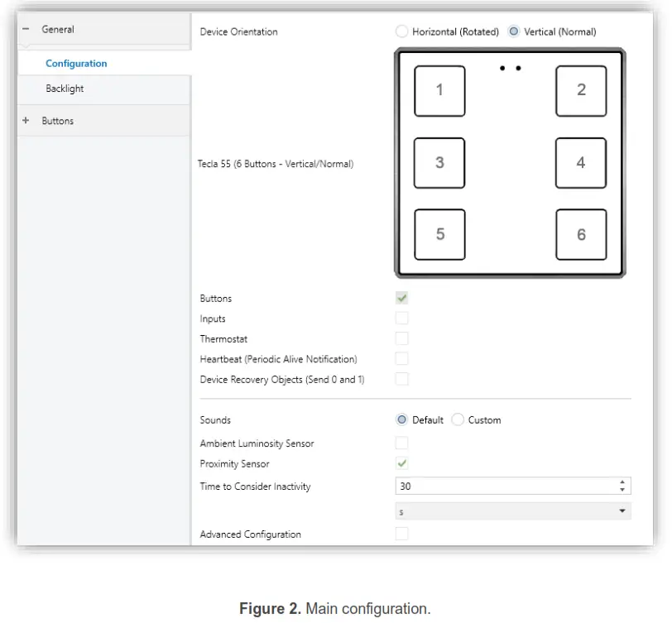
Task: Enable Device Recovery Objects checkbox
Action: click(401, 379)
